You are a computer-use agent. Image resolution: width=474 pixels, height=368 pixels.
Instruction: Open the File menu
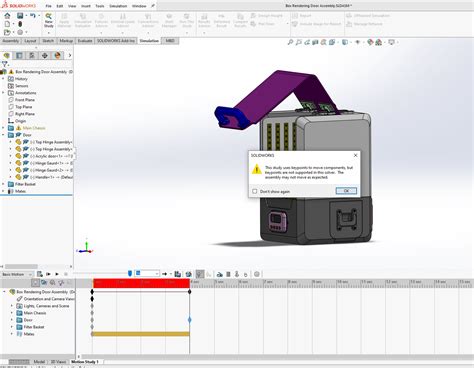[49, 6]
